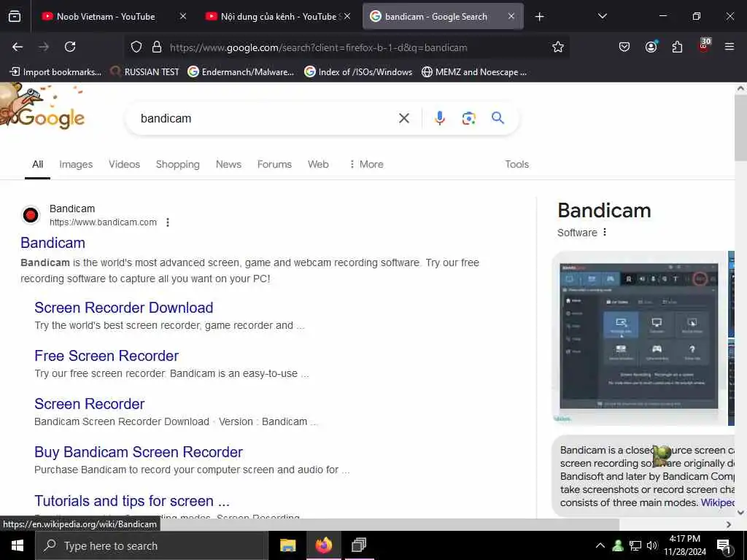The height and width of the screenshot is (560, 747).
Task: Show site security padlock info
Action: pyautogui.click(x=156, y=47)
